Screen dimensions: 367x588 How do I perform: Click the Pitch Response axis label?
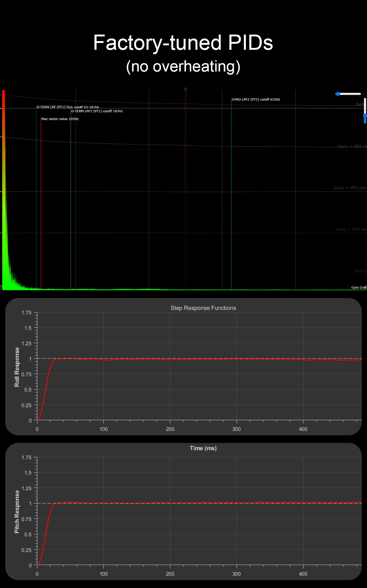(x=17, y=512)
